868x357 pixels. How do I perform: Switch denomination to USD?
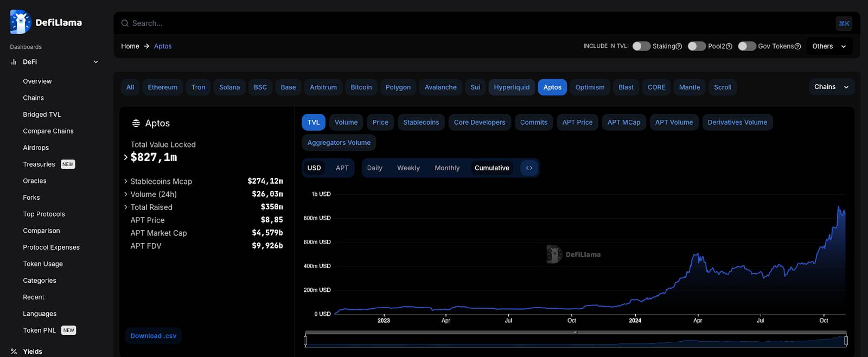(x=314, y=168)
